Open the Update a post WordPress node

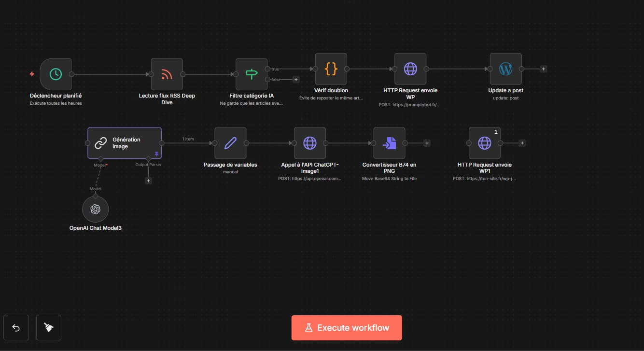point(505,69)
